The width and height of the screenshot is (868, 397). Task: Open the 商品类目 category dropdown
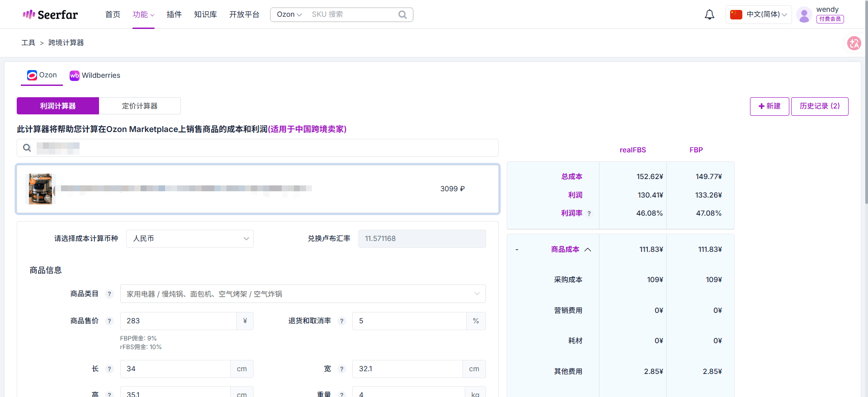coord(303,294)
